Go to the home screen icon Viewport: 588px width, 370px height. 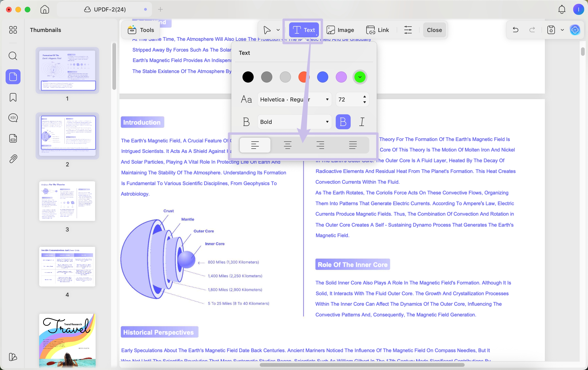[45, 10]
